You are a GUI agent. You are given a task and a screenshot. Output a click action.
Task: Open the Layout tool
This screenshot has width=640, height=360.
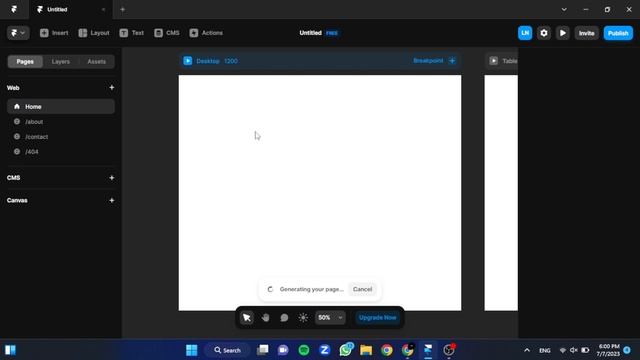(x=94, y=33)
